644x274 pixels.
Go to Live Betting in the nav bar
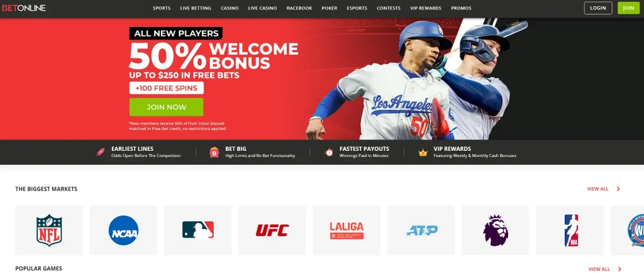(x=196, y=8)
